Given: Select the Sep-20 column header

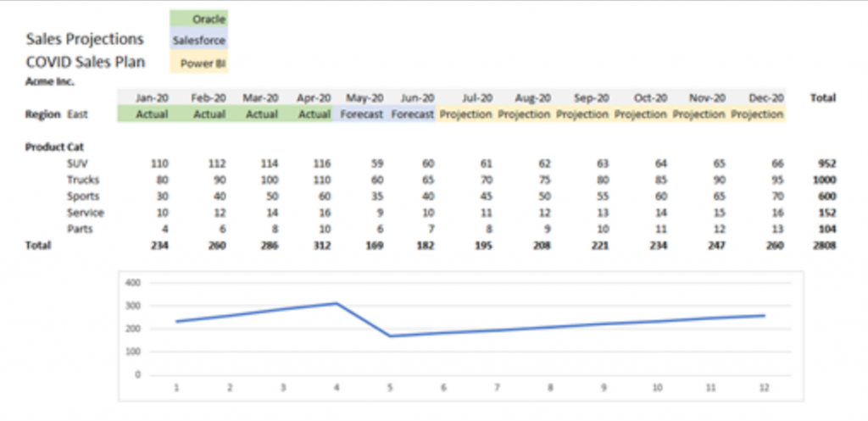Looking at the screenshot, I should [x=591, y=98].
